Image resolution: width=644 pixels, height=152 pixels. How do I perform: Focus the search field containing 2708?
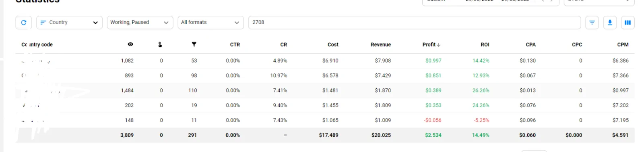415,23
